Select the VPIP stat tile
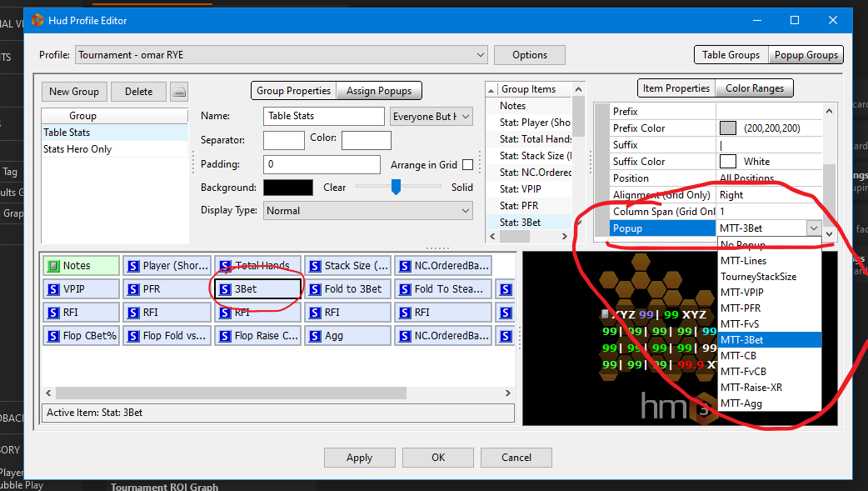Image resolution: width=868 pixels, height=491 pixels. [x=81, y=289]
